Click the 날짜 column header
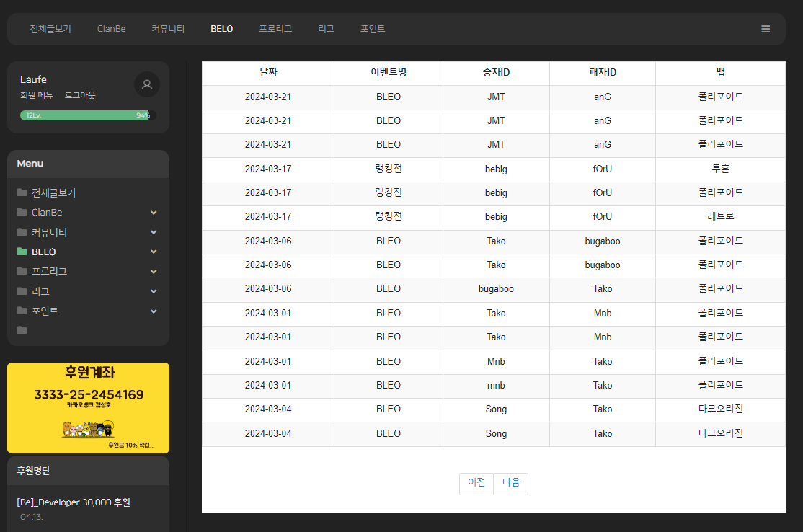Image resolution: width=803 pixels, height=532 pixels. [268, 73]
